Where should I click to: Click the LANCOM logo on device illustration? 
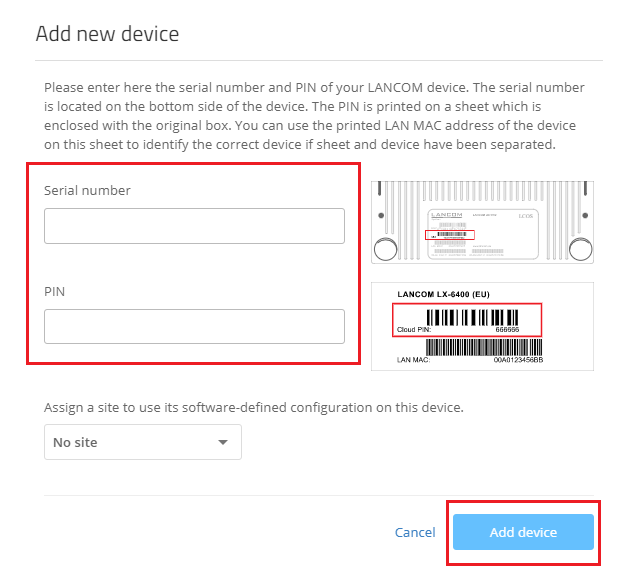[444, 214]
